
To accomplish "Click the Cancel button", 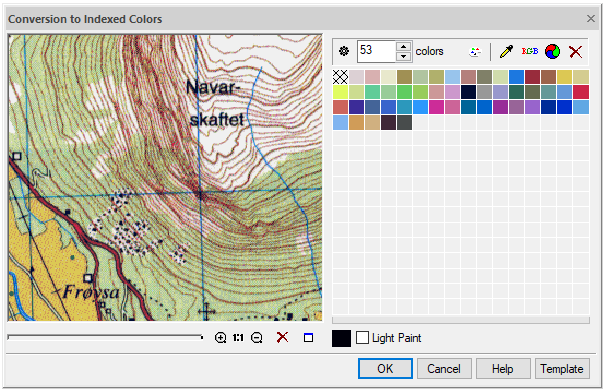I will click(x=444, y=369).
